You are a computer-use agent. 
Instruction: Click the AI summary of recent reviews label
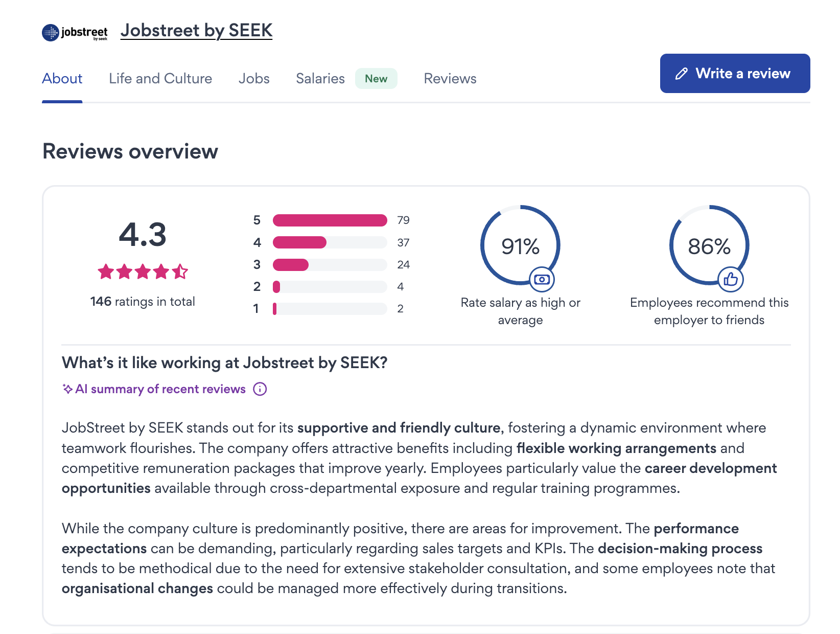click(x=160, y=389)
